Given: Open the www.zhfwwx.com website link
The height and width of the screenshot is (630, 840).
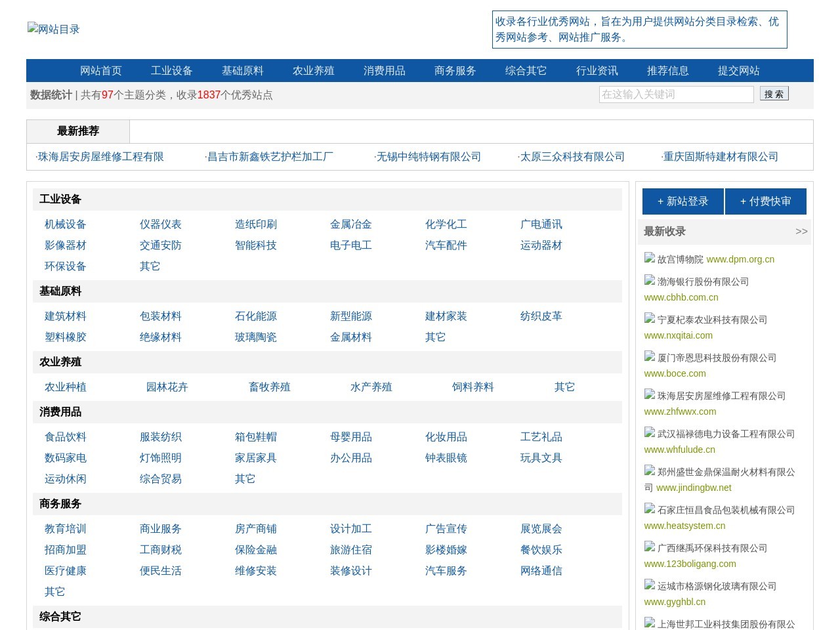Looking at the screenshot, I should (x=680, y=411).
